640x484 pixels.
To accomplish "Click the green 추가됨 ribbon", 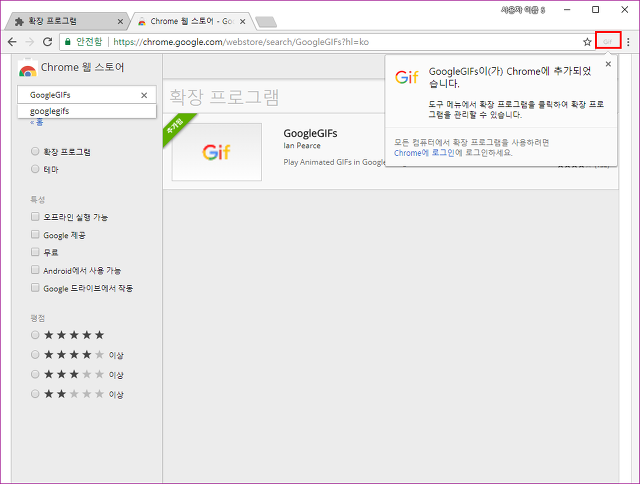I will tap(178, 127).
